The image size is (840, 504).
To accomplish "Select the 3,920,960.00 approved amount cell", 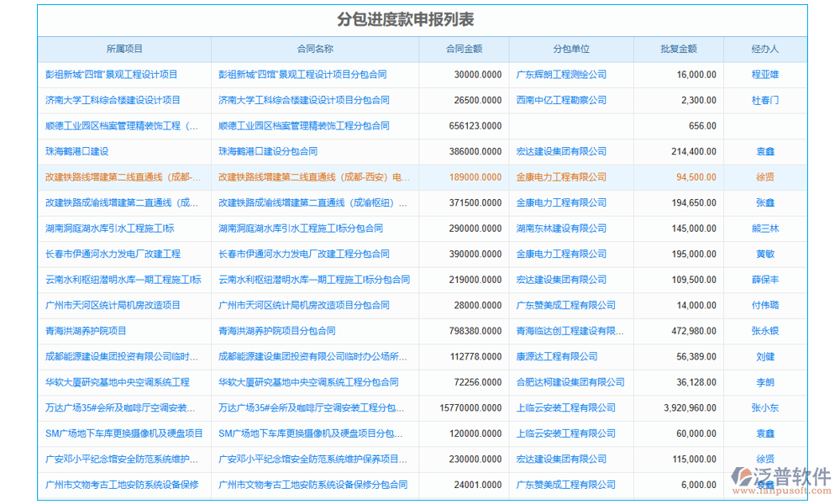I will click(x=689, y=408).
